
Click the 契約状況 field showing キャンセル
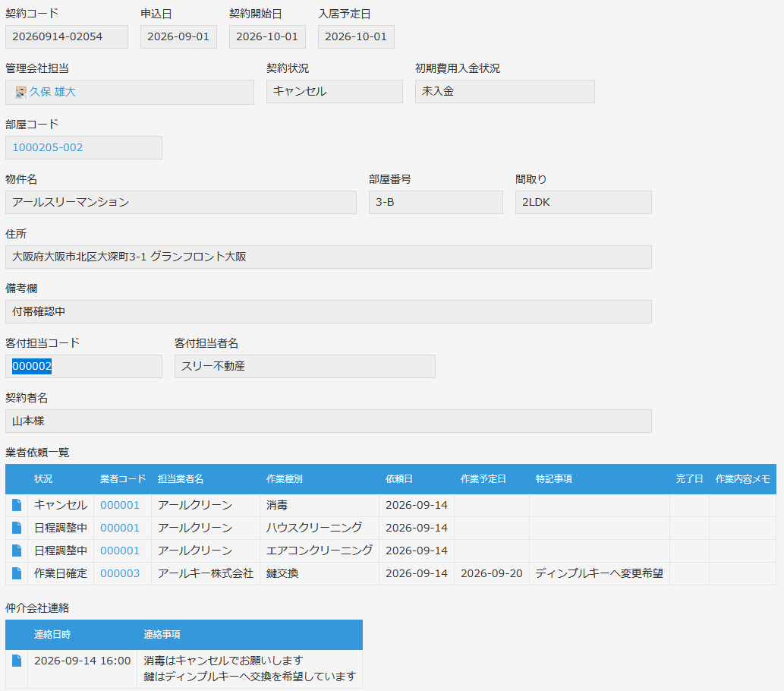(335, 91)
